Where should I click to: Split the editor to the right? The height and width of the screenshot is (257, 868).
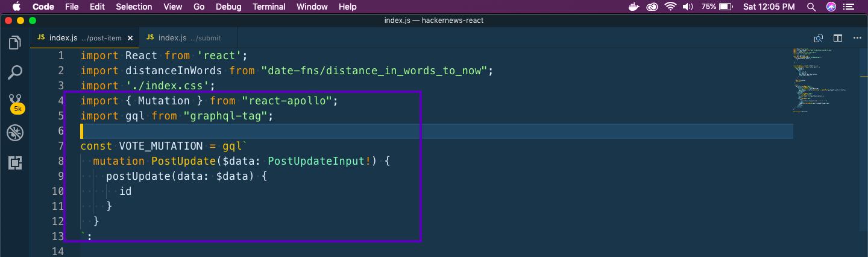pos(838,38)
